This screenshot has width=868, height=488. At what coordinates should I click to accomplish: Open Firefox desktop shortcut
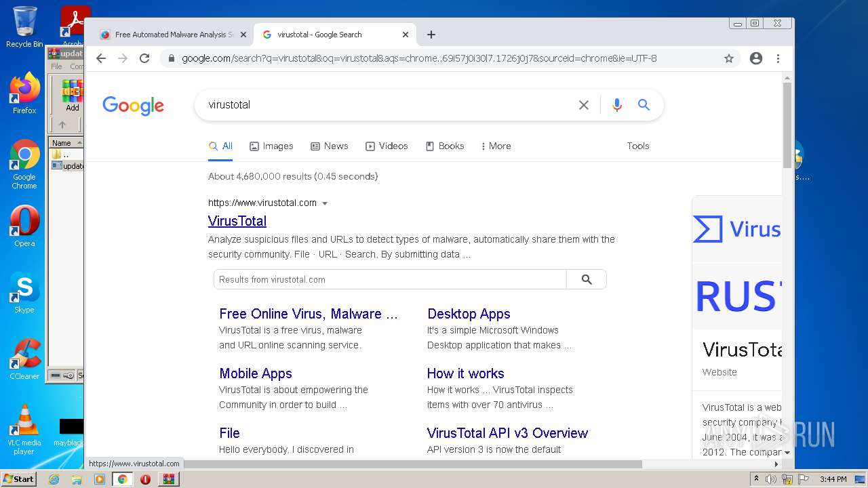24,94
